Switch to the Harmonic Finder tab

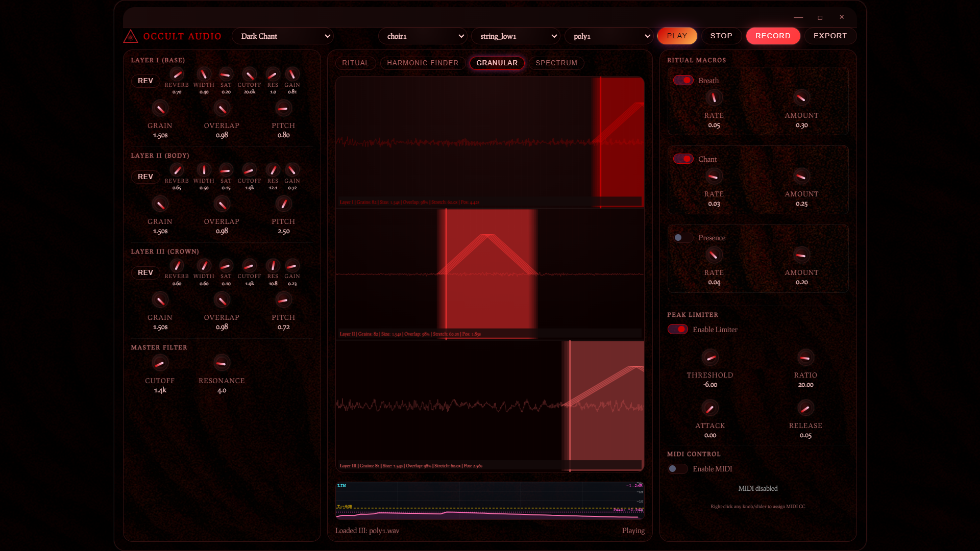click(x=422, y=63)
